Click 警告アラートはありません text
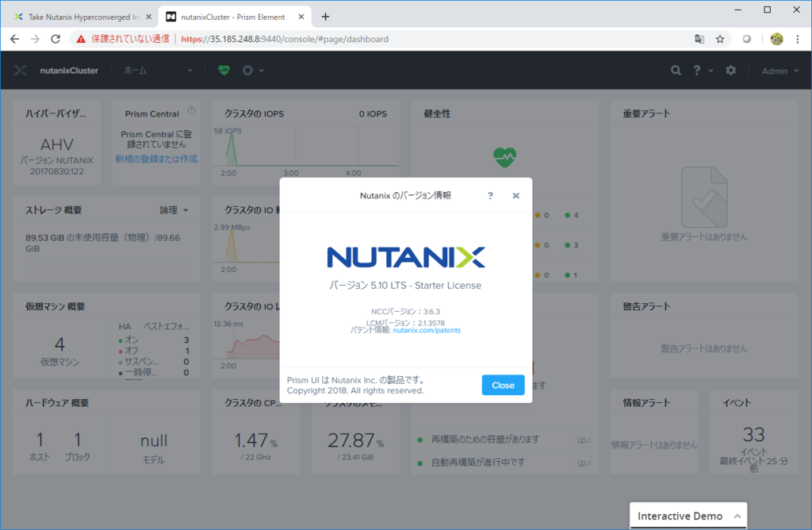This screenshot has height=530, width=812. pos(704,348)
